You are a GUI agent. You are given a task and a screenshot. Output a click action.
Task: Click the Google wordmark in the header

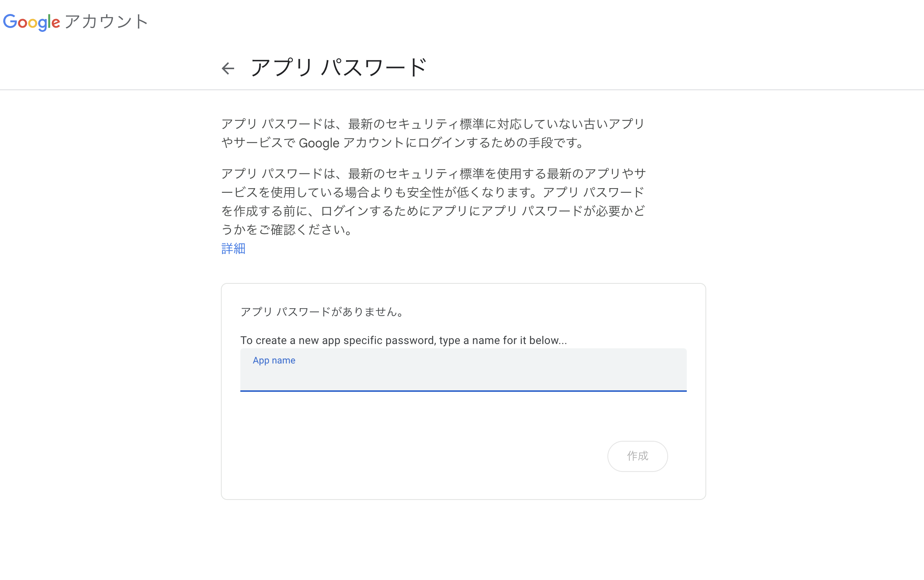(32, 22)
